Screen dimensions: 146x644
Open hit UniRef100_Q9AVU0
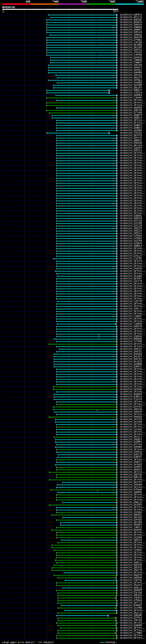point(131,25)
